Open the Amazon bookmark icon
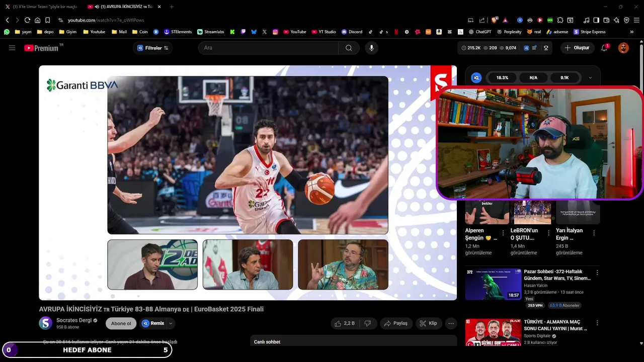The height and width of the screenshot is (362, 644). click(x=439, y=32)
